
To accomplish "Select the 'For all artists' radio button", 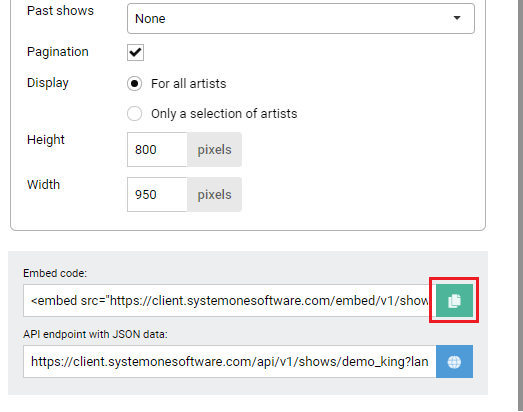I will (134, 83).
